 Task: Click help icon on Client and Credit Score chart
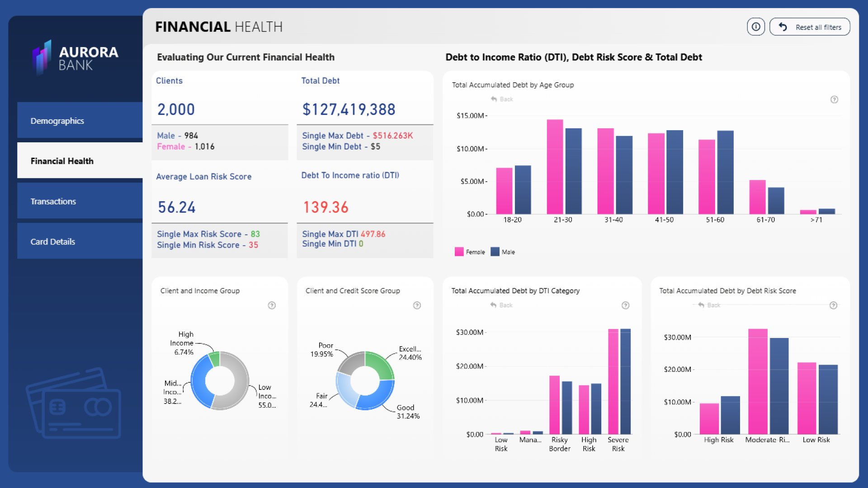(x=417, y=305)
